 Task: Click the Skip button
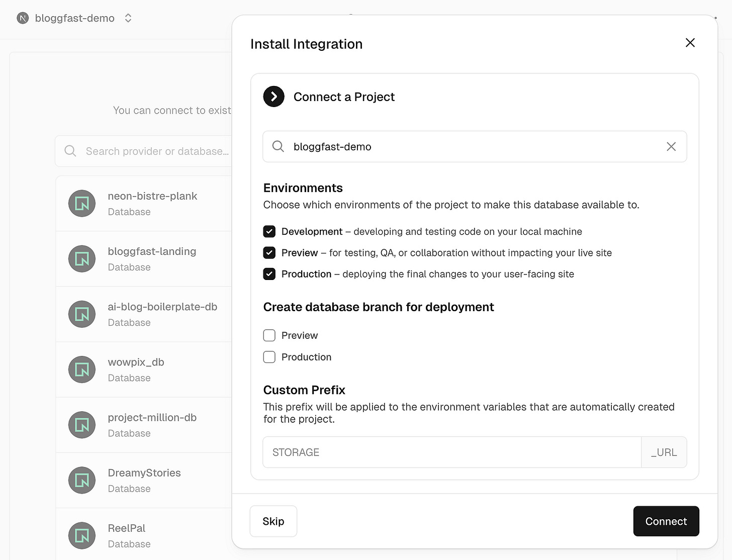point(273,521)
